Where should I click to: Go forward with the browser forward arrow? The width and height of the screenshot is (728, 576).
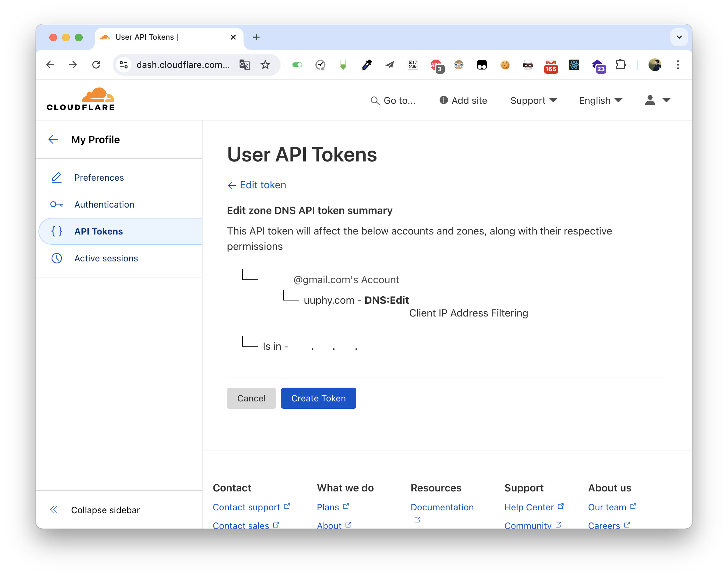(73, 65)
